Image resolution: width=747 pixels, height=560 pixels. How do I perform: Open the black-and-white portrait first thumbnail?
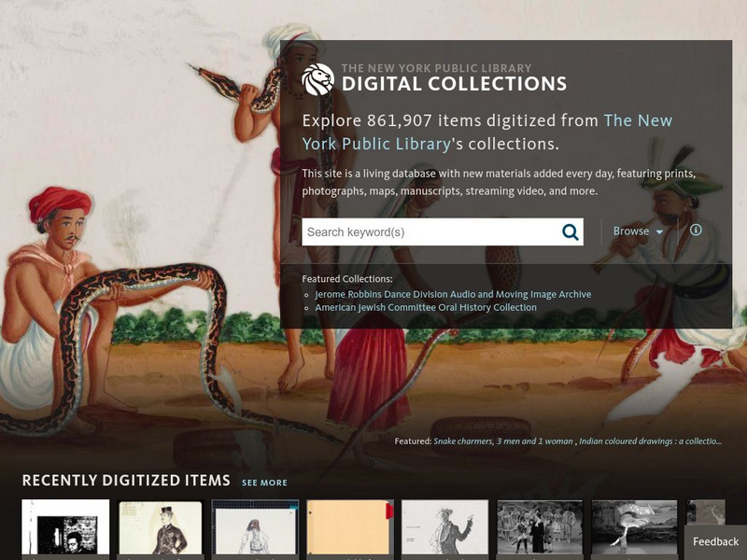(x=65, y=527)
